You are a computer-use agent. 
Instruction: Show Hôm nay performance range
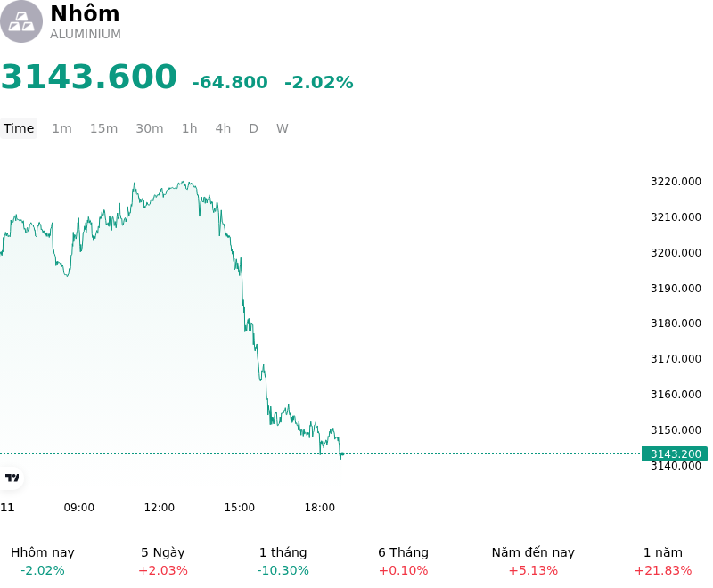click(x=42, y=561)
